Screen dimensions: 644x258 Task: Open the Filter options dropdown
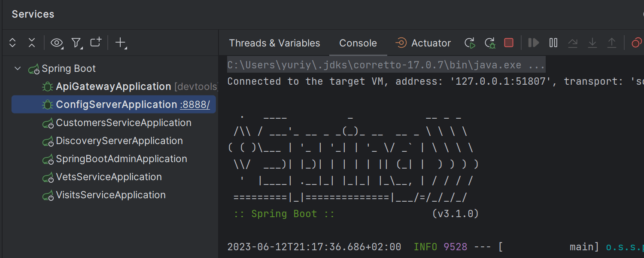point(76,43)
